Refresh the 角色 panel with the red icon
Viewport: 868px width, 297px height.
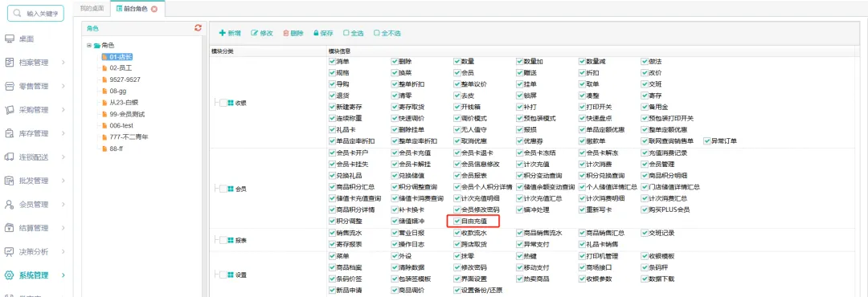(x=199, y=27)
